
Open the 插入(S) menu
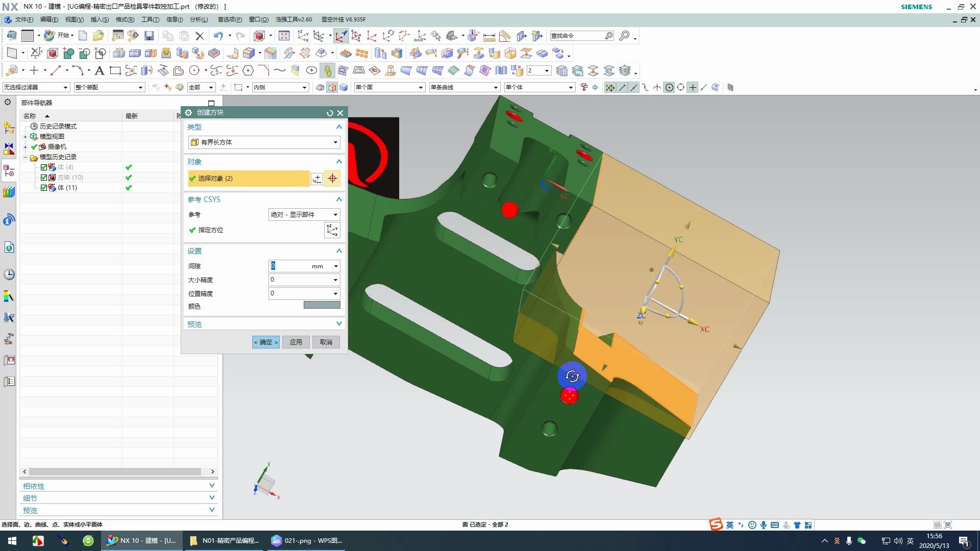point(100,19)
